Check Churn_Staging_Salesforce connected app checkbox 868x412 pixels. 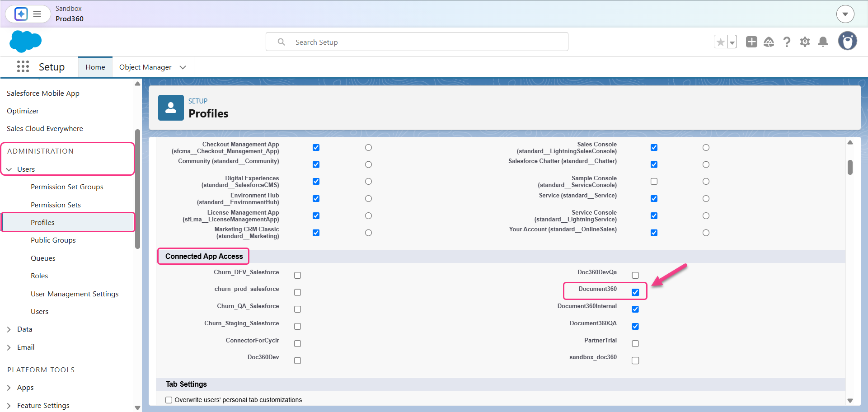click(297, 327)
